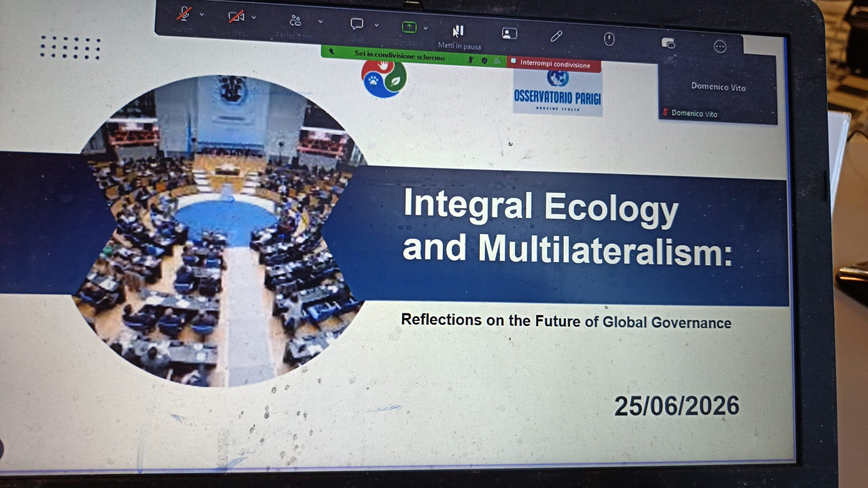
Task: Expand the arrow beside Partecipanti
Action: (x=321, y=21)
